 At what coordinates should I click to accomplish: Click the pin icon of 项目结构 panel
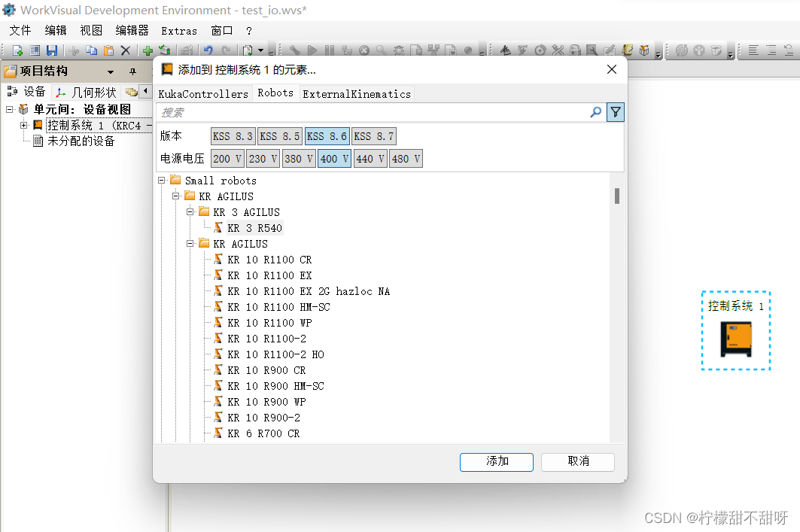pyautogui.click(x=132, y=71)
